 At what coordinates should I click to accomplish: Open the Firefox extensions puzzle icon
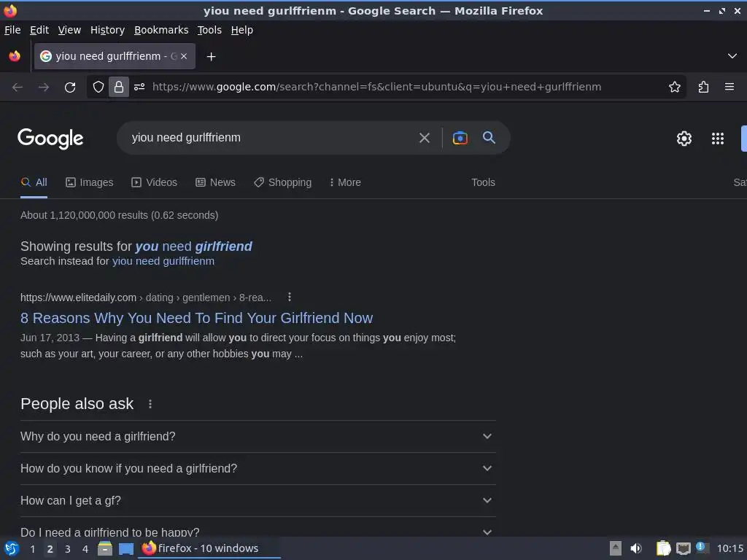[x=703, y=87]
